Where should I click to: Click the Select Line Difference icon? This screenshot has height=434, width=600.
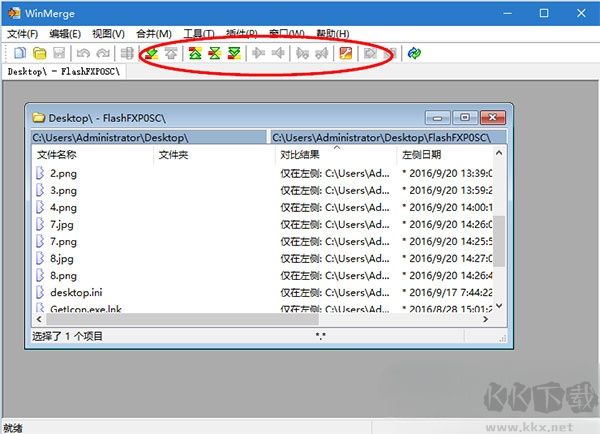click(127, 53)
